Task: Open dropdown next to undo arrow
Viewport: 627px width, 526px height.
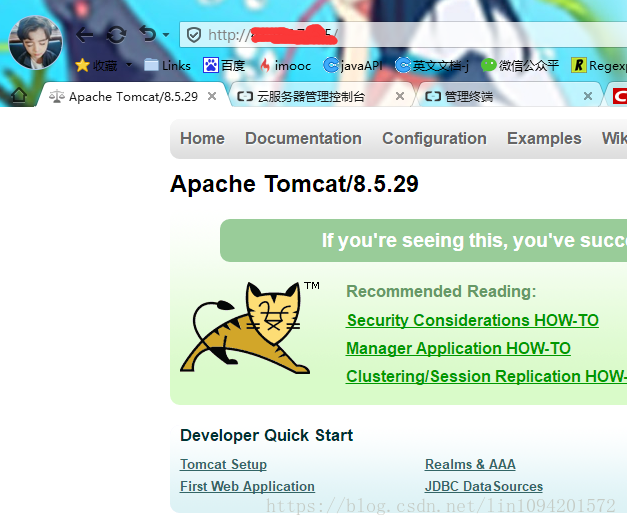Action: [x=166, y=35]
